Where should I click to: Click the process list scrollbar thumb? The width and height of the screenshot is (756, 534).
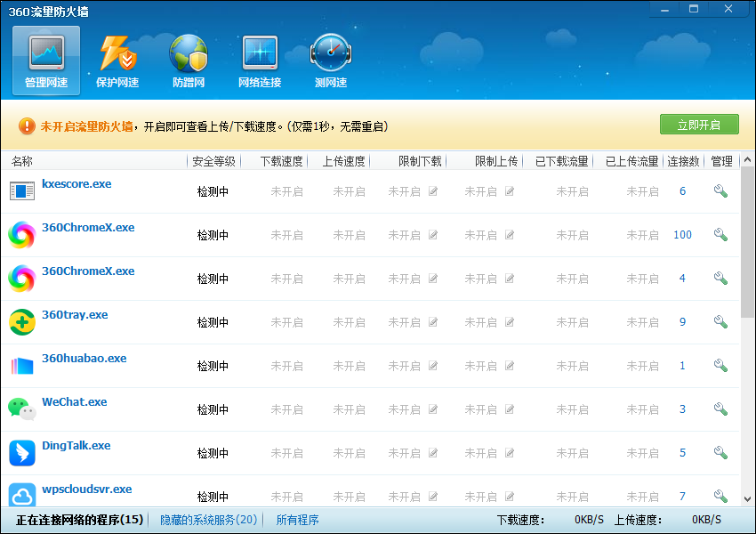[747, 242]
